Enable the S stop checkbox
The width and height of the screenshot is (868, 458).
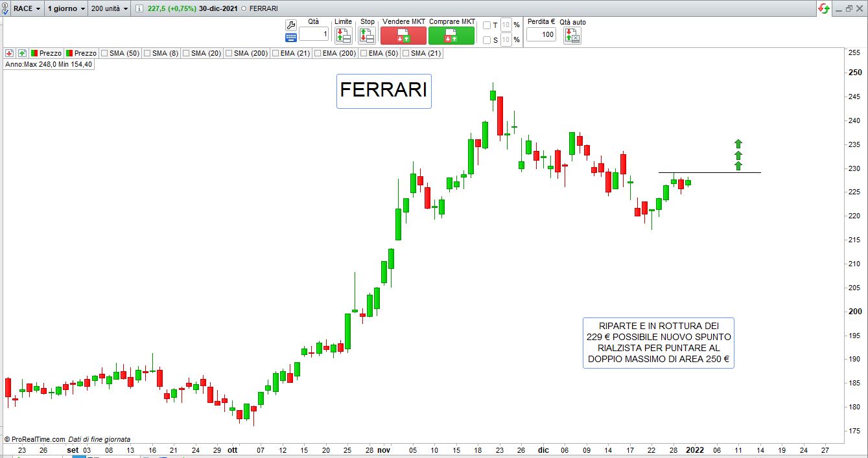tap(487, 40)
